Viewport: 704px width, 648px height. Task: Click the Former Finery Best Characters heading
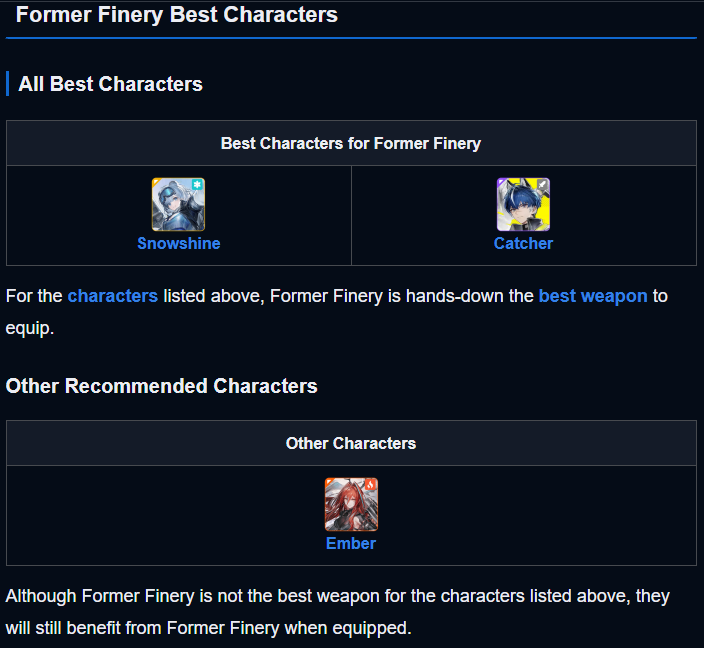pos(176,15)
